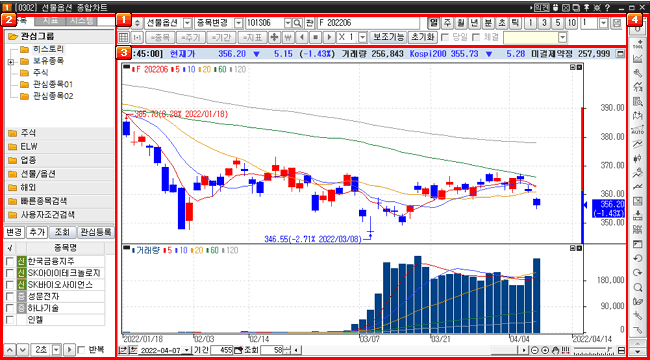Enable the 반복 repeat checkbox
This screenshot has width=650, height=360.
tap(82, 349)
